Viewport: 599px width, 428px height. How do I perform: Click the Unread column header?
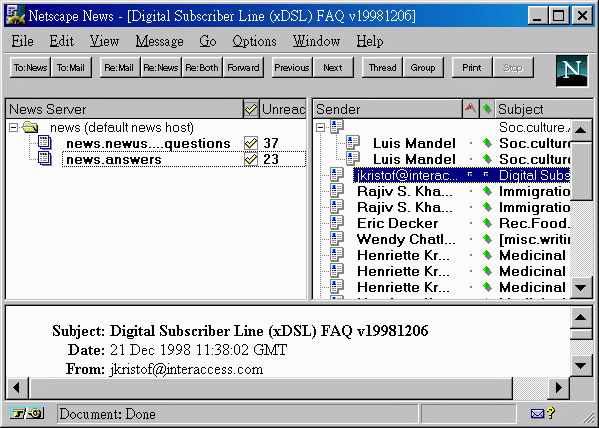(283, 109)
